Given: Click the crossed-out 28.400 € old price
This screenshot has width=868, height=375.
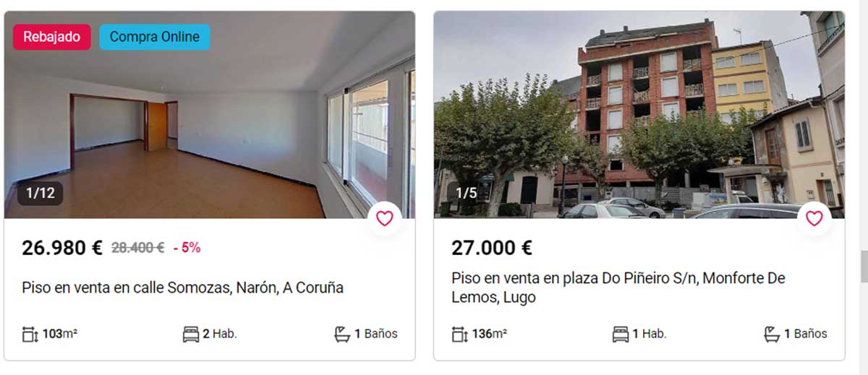Looking at the screenshot, I should coord(137,248).
